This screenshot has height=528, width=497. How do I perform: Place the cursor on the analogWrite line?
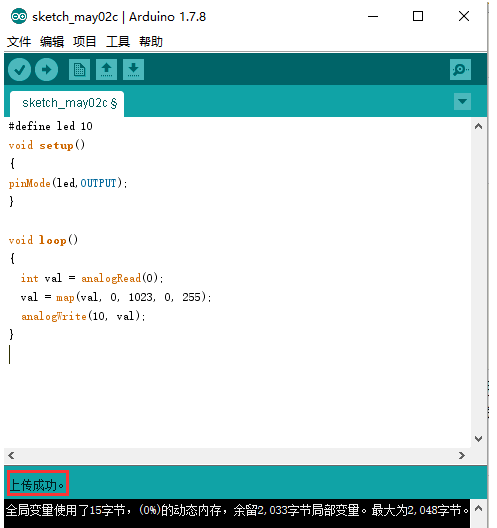click(x=83, y=316)
